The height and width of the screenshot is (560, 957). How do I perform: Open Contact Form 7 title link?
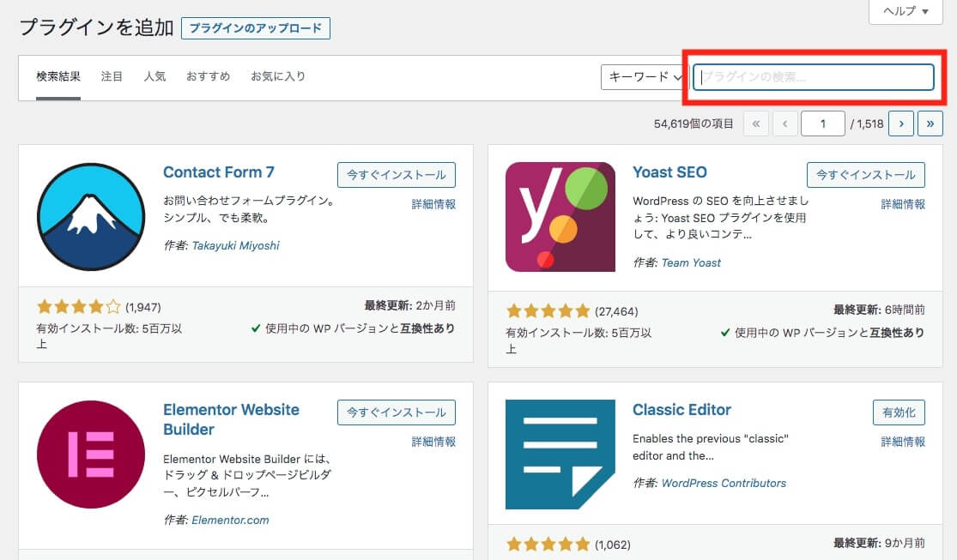[x=219, y=172]
